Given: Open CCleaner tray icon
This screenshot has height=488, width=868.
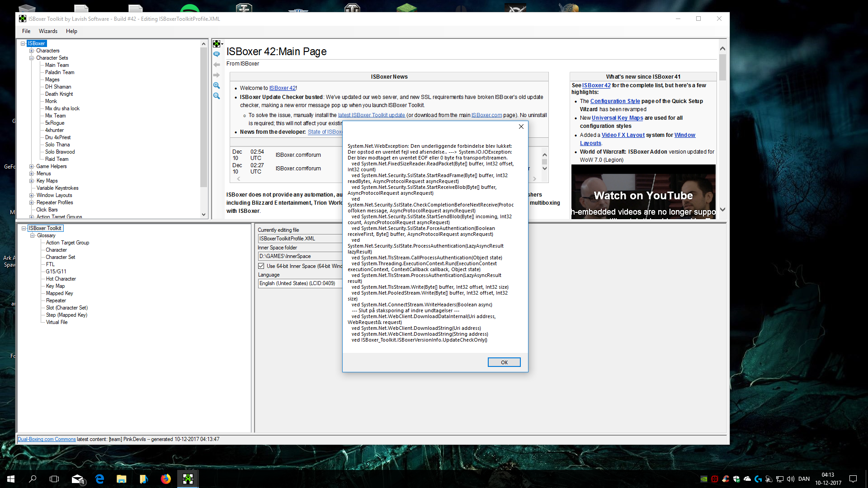Looking at the screenshot, I should (726, 479).
